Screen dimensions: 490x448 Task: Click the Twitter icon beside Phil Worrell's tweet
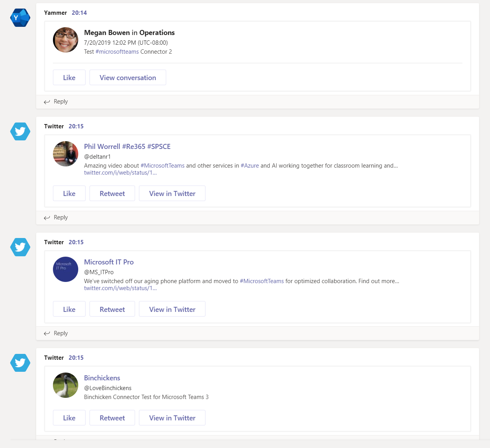[20, 131]
